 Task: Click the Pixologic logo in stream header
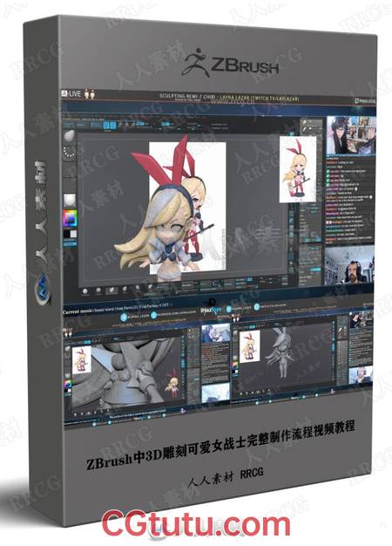point(365,101)
